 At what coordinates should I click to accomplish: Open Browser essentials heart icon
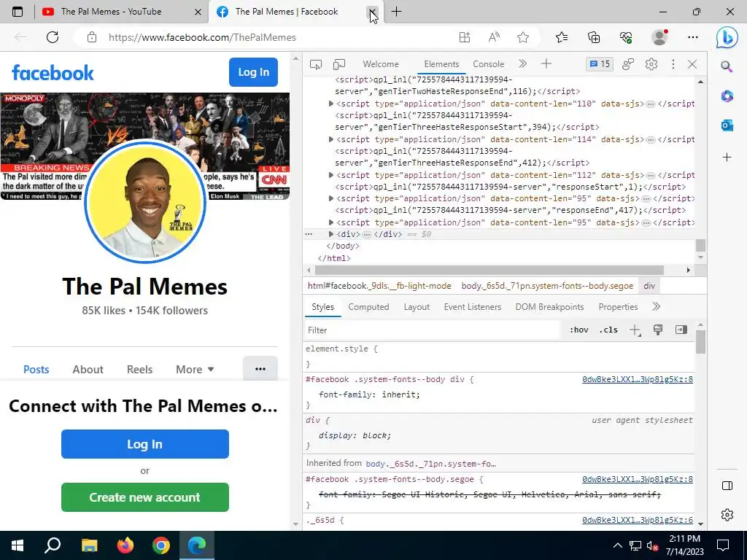(626, 37)
